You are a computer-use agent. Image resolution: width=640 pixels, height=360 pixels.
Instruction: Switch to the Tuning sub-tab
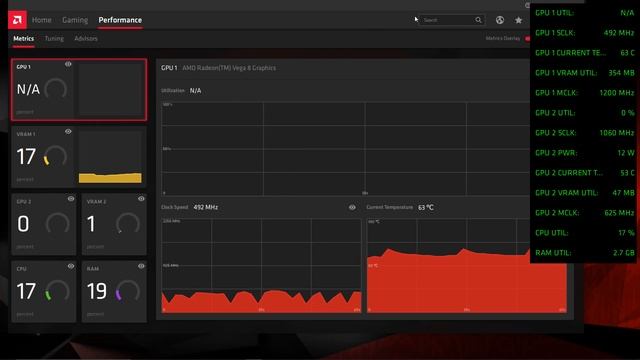pyautogui.click(x=54, y=38)
